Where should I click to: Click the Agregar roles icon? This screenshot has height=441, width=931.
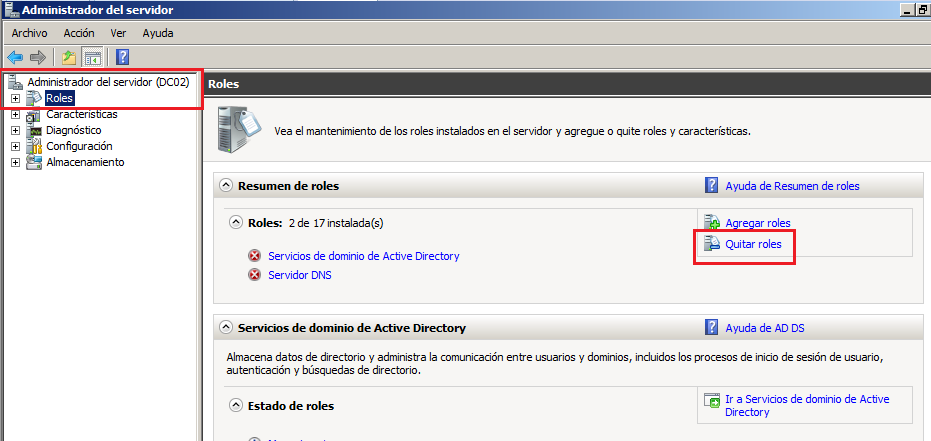(x=712, y=222)
